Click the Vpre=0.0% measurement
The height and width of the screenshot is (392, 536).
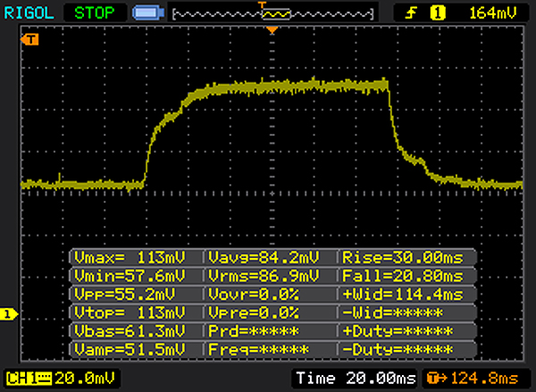[x=254, y=313]
